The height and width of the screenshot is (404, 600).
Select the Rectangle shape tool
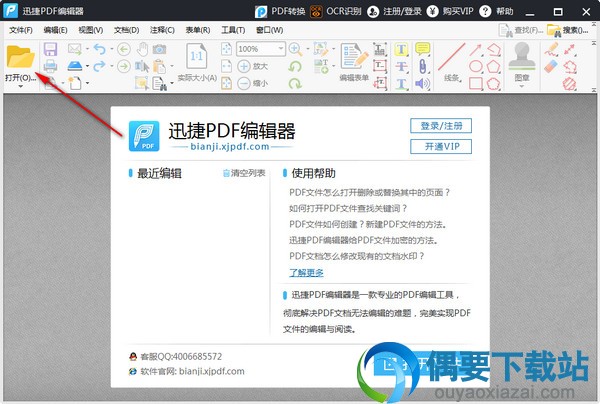pos(476,83)
